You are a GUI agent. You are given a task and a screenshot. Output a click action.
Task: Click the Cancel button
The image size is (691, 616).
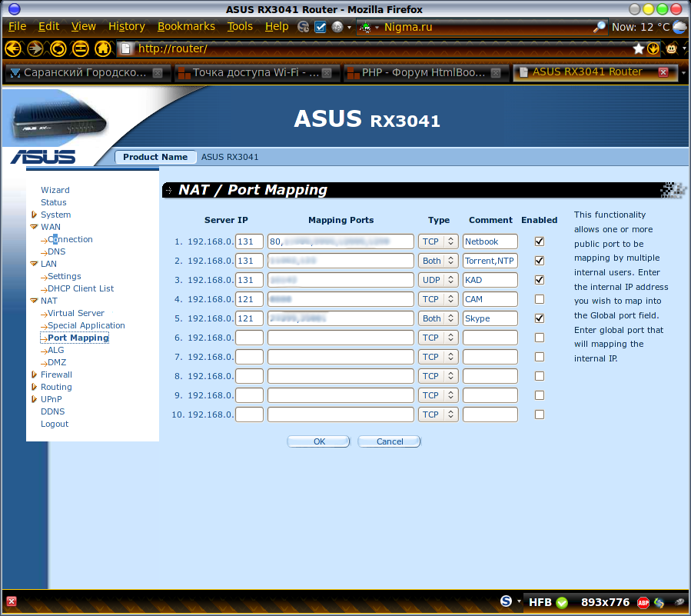click(x=389, y=441)
